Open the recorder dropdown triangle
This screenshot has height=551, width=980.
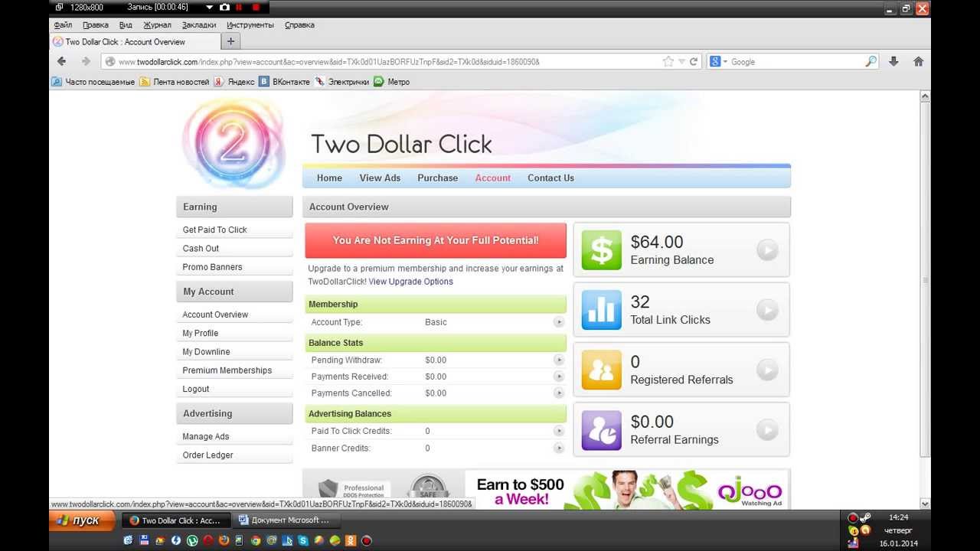point(210,7)
